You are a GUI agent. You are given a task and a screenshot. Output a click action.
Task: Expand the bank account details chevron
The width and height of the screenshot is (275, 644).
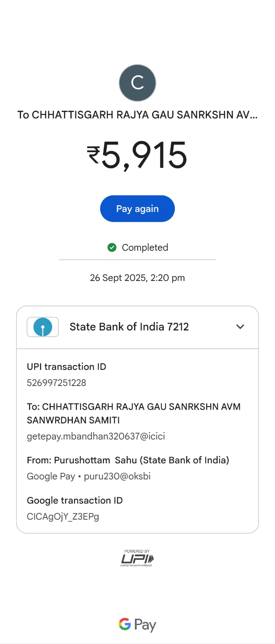tap(240, 327)
